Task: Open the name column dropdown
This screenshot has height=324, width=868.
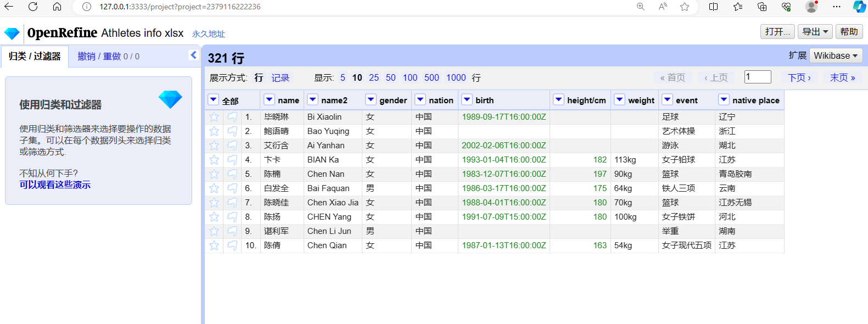Action: click(x=269, y=99)
